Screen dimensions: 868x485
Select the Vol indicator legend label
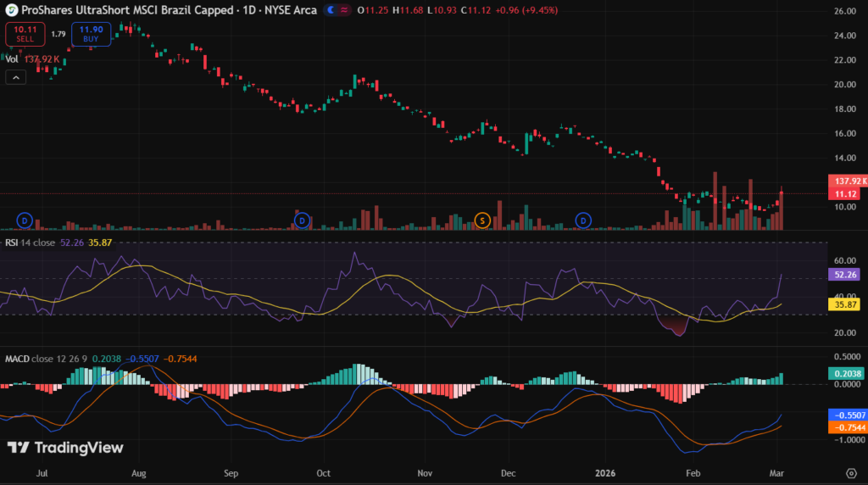pos(12,59)
